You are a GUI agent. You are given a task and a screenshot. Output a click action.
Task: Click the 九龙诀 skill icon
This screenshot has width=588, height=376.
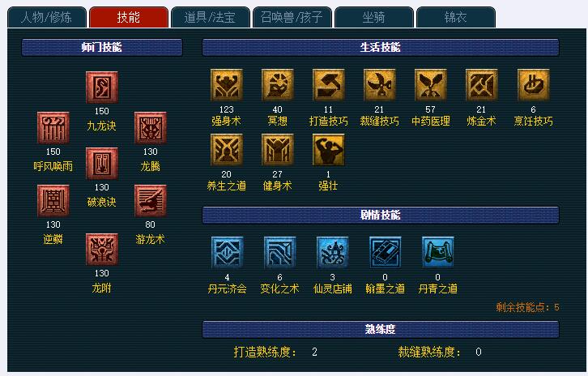(101, 88)
